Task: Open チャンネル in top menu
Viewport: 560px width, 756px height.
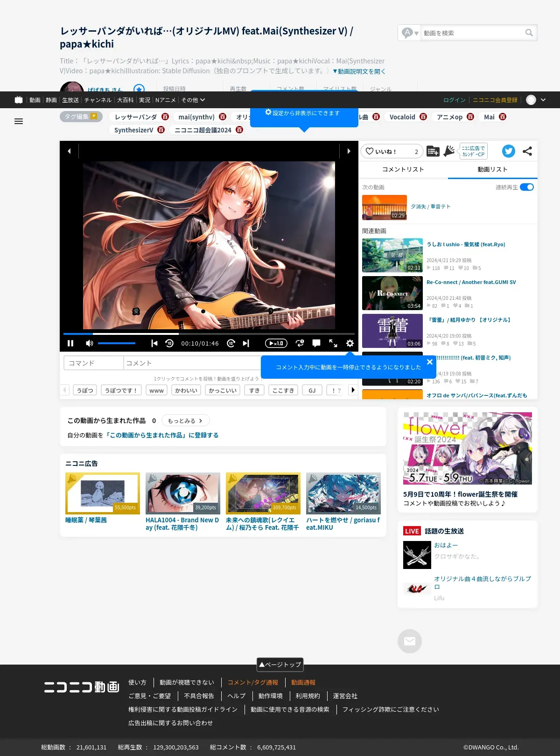Action: coord(98,100)
